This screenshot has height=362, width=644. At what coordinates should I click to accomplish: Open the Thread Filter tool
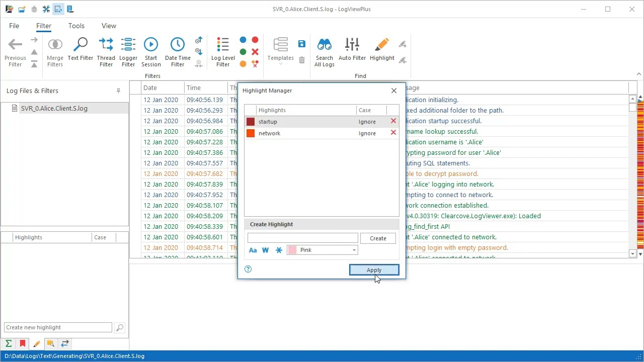click(x=106, y=52)
